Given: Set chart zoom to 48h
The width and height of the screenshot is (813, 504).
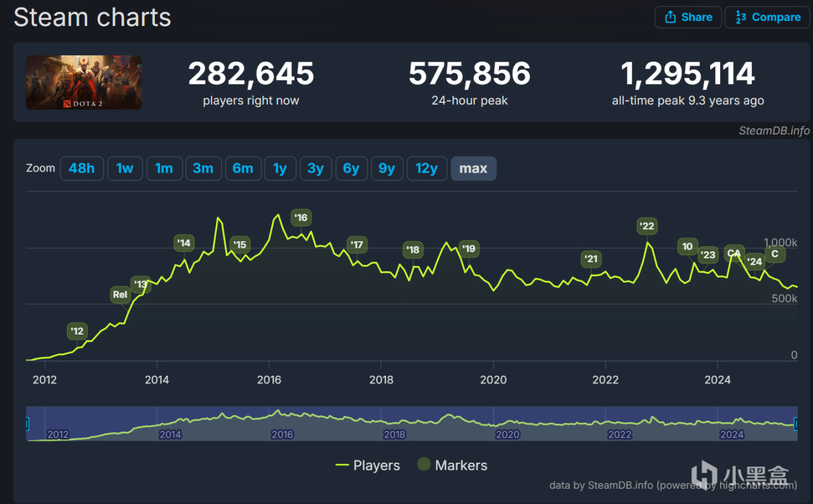Looking at the screenshot, I should click(82, 169).
